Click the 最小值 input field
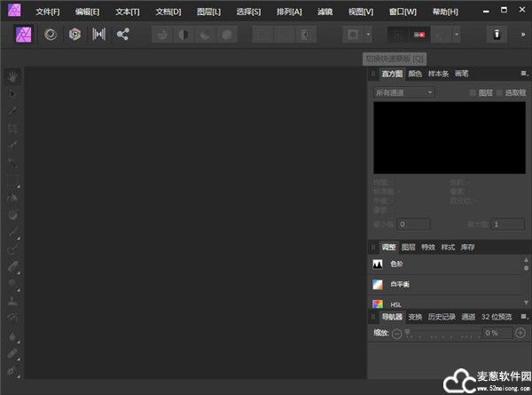 click(414, 225)
